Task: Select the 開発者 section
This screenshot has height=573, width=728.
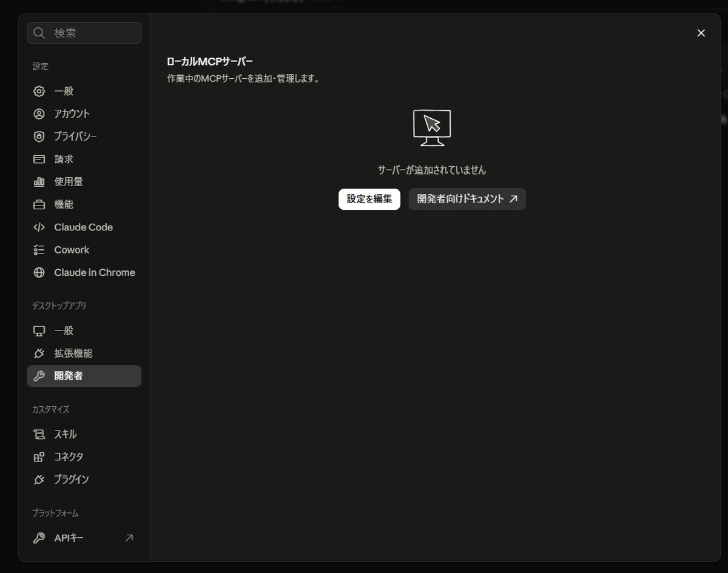Action: pos(84,376)
